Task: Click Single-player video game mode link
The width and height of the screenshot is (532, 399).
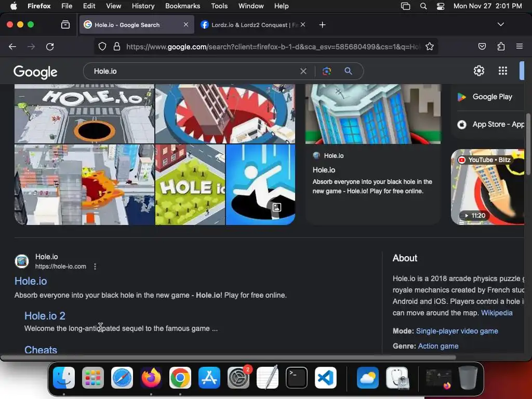Action: [x=457, y=331]
